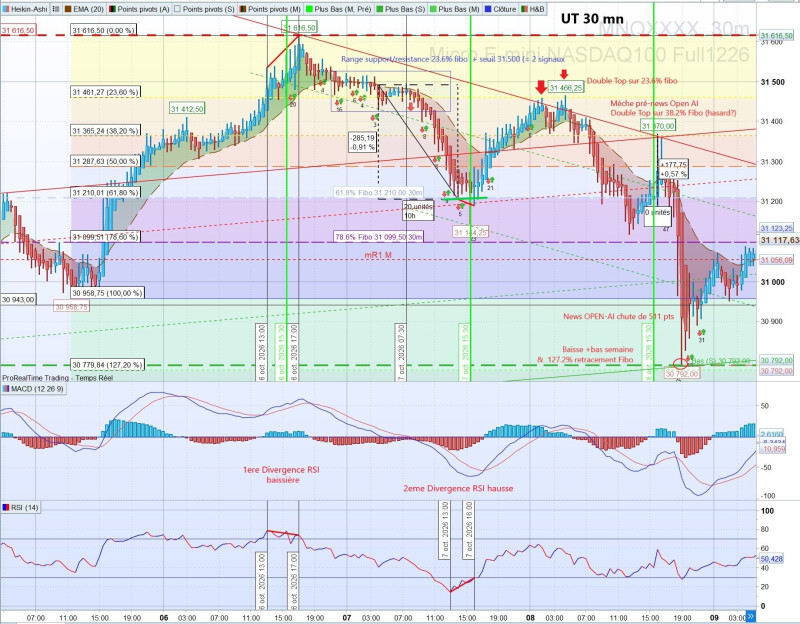Image resolution: width=800 pixels, height=624 pixels.
Task: Click the 31 466,25 green price label
Action: point(566,88)
